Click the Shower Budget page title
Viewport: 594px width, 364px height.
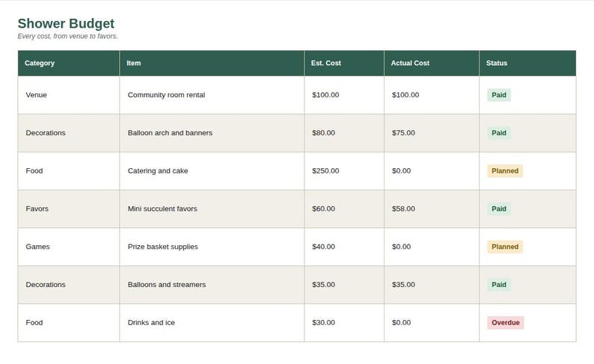click(x=66, y=23)
